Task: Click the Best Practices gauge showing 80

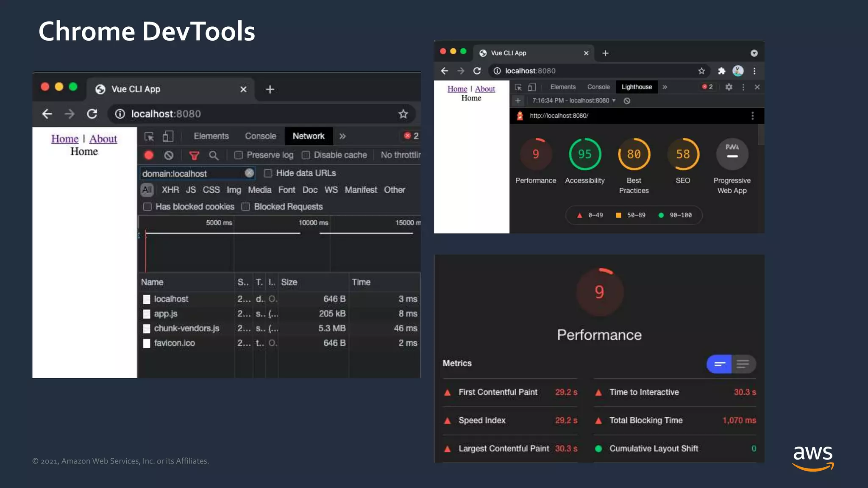Action: 634,154
